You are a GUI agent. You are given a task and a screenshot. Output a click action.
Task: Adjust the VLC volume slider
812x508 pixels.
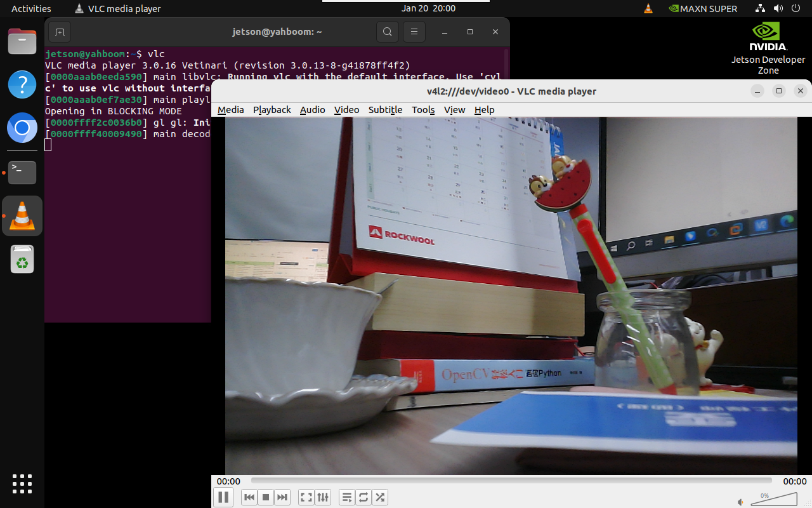coord(774,499)
